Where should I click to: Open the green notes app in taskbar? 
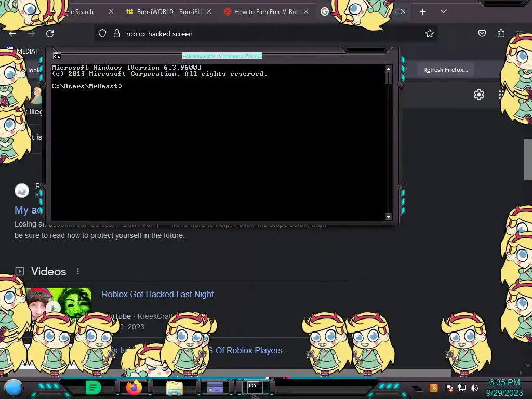click(x=94, y=388)
